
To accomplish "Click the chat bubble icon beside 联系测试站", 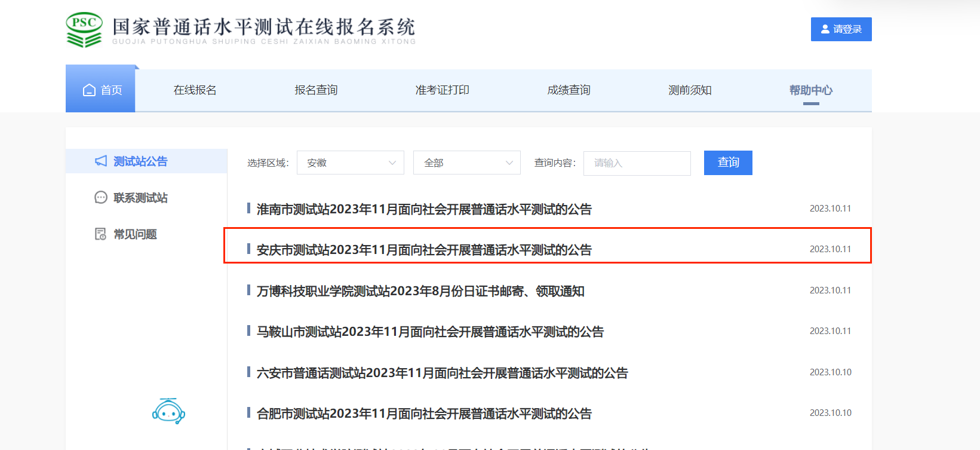I will point(101,198).
